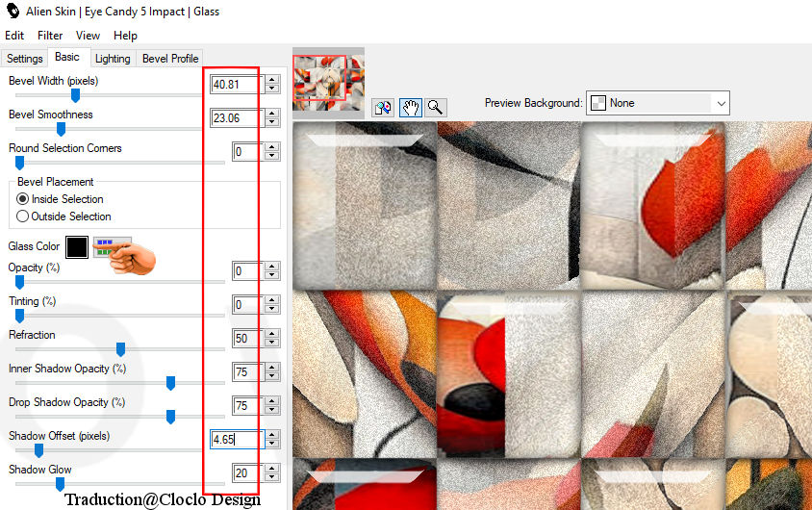This screenshot has width=812, height=510.
Task: Click the Opacity slider handle
Action: pos(19,282)
